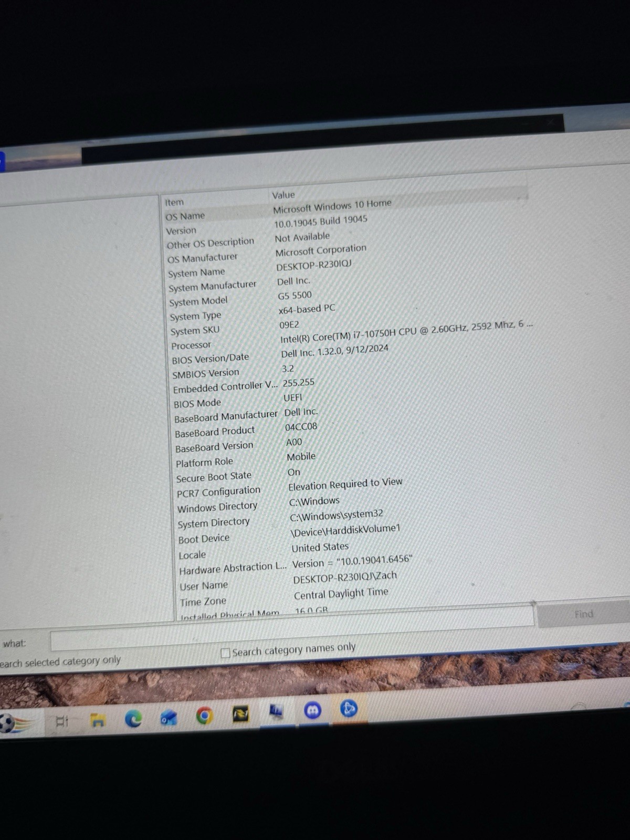Select the System Directory row label

[214, 523]
